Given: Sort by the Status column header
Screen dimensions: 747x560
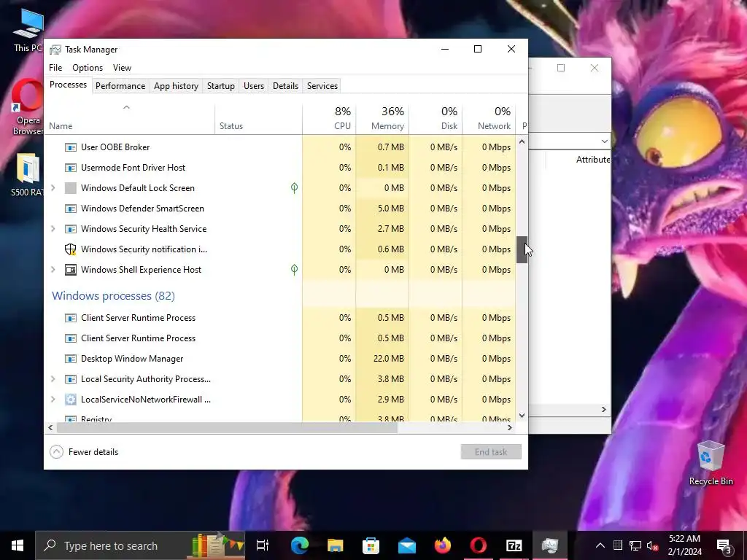Looking at the screenshot, I should [259, 119].
